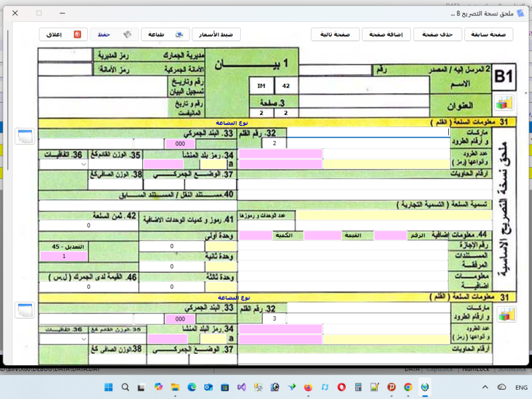Click the pink value (القيمة) field in section 44
The height and width of the screenshot is (399, 532).
click(x=323, y=235)
